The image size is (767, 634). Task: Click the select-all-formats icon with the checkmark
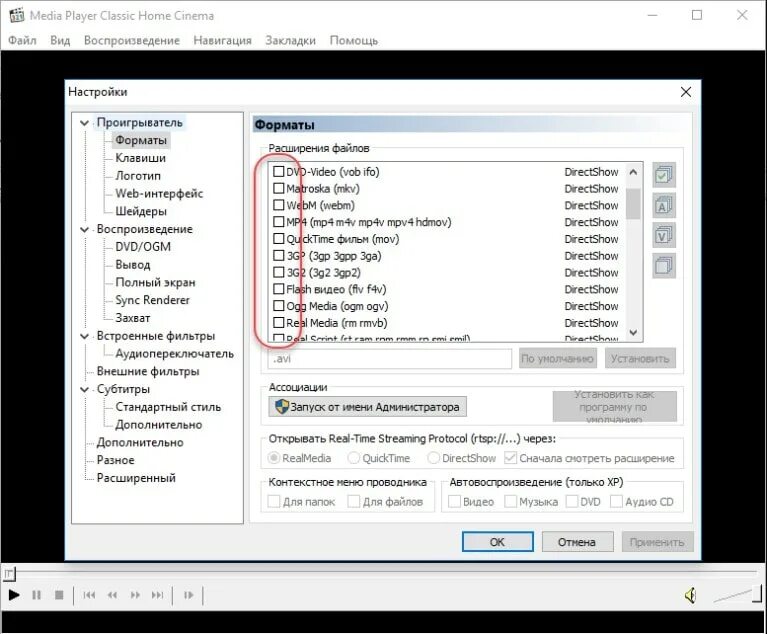(x=664, y=175)
